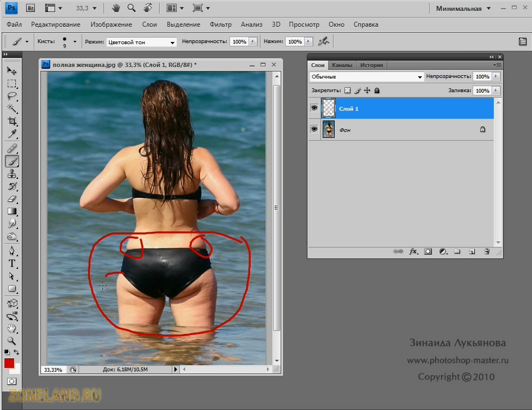Create new adjustment layer
The width and height of the screenshot is (532, 410).
pyautogui.click(x=443, y=251)
